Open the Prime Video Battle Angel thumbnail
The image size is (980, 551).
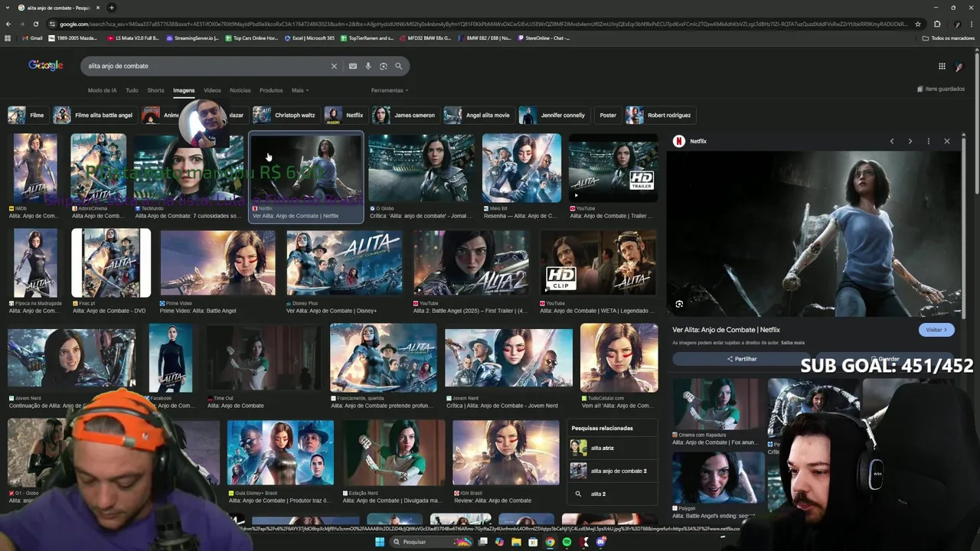[x=217, y=262]
